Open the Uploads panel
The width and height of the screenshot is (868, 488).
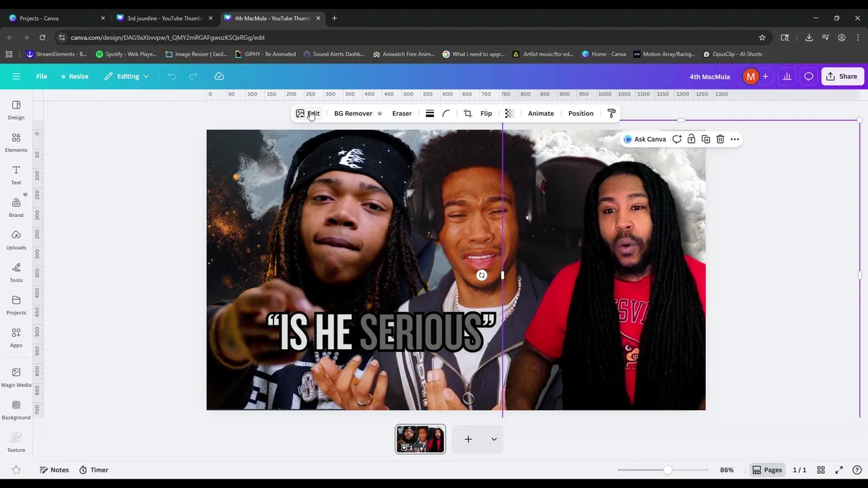point(16,240)
